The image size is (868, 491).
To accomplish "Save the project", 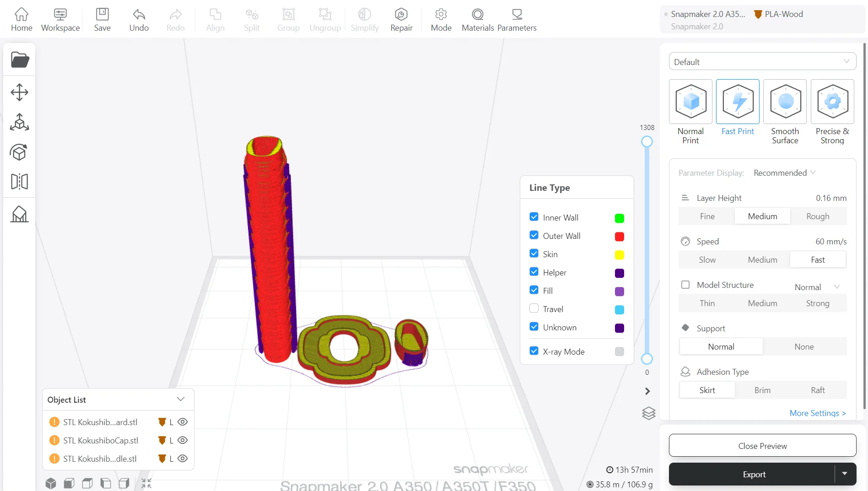I will point(102,20).
